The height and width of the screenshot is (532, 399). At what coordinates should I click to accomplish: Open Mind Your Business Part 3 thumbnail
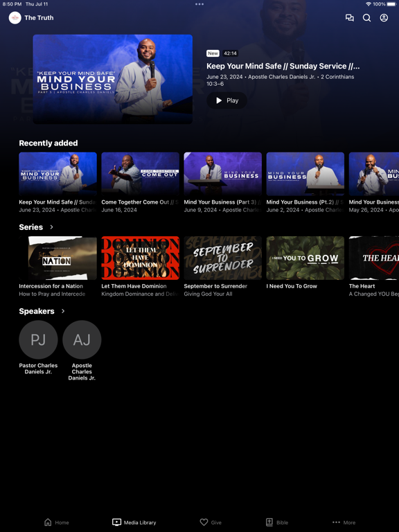point(222,174)
